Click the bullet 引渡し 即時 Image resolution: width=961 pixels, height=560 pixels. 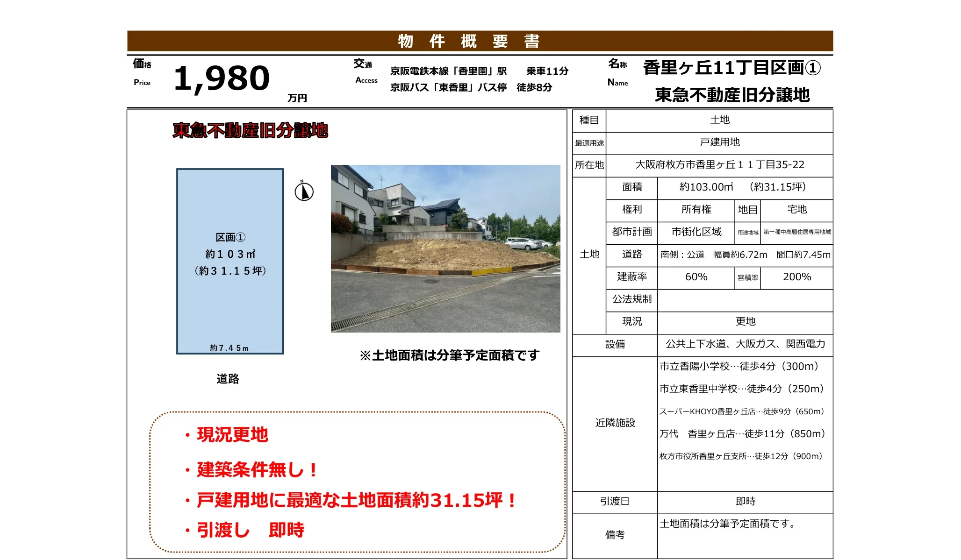coord(244,530)
